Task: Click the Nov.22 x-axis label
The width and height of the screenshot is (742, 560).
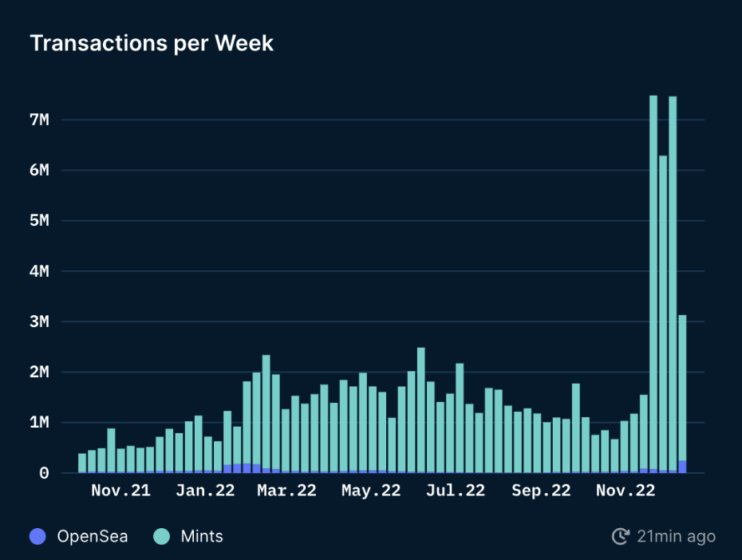Action: pos(626,491)
